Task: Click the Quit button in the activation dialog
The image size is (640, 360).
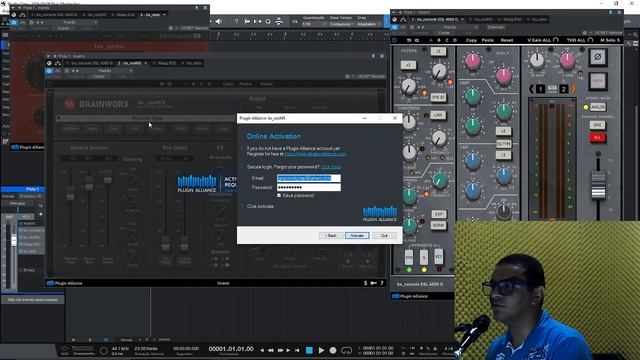Action: pos(384,236)
